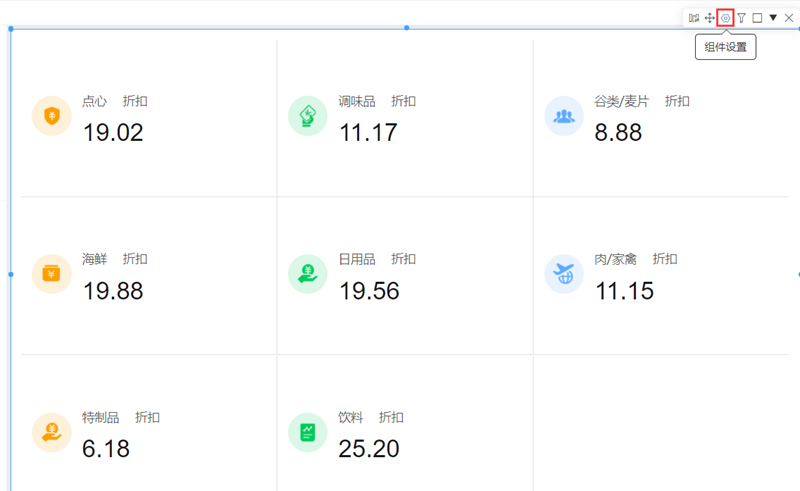Click the move component cross-arrows icon
The image size is (800, 491).
pyautogui.click(x=709, y=18)
